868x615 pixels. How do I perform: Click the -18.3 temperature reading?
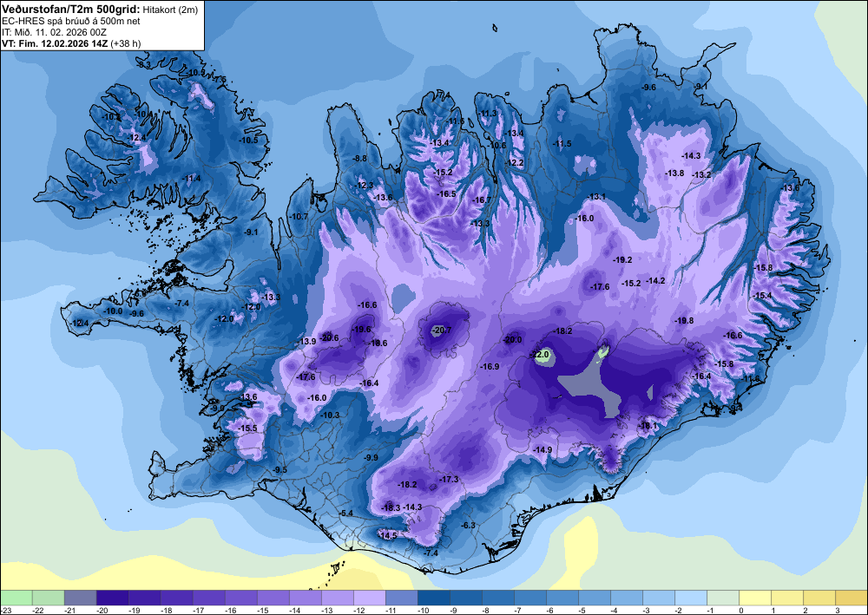point(391,507)
